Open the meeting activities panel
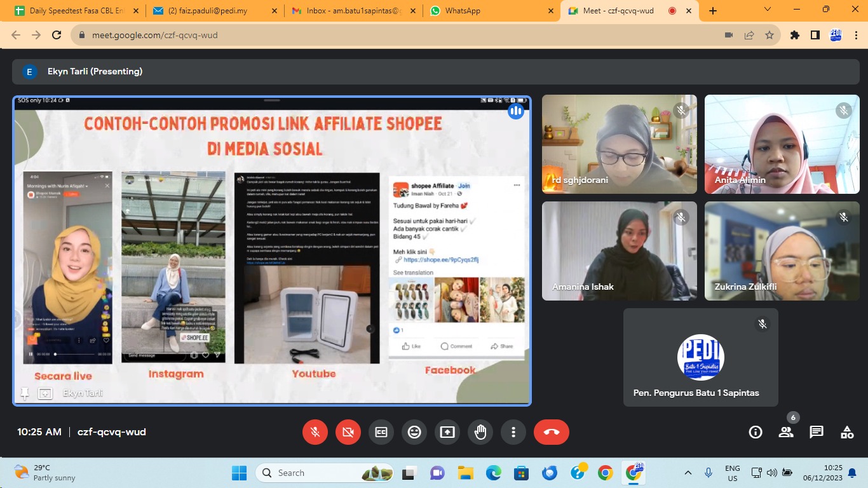 (x=847, y=432)
